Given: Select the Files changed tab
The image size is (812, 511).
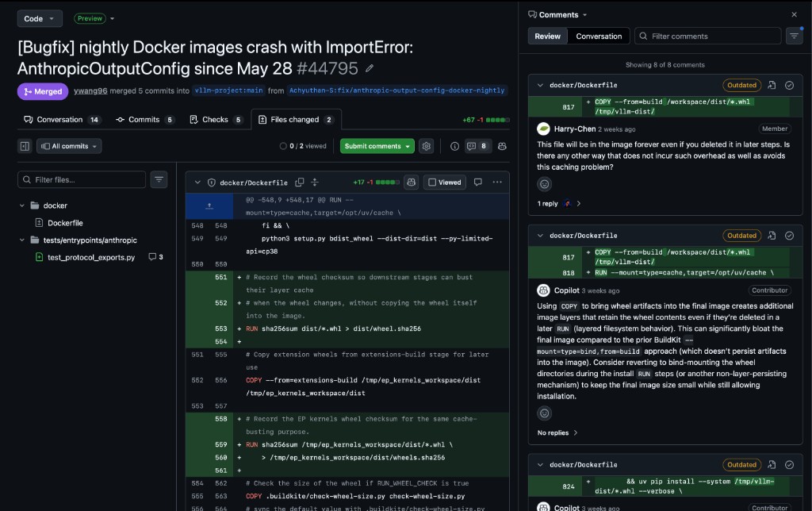Looking at the screenshot, I should [297, 120].
